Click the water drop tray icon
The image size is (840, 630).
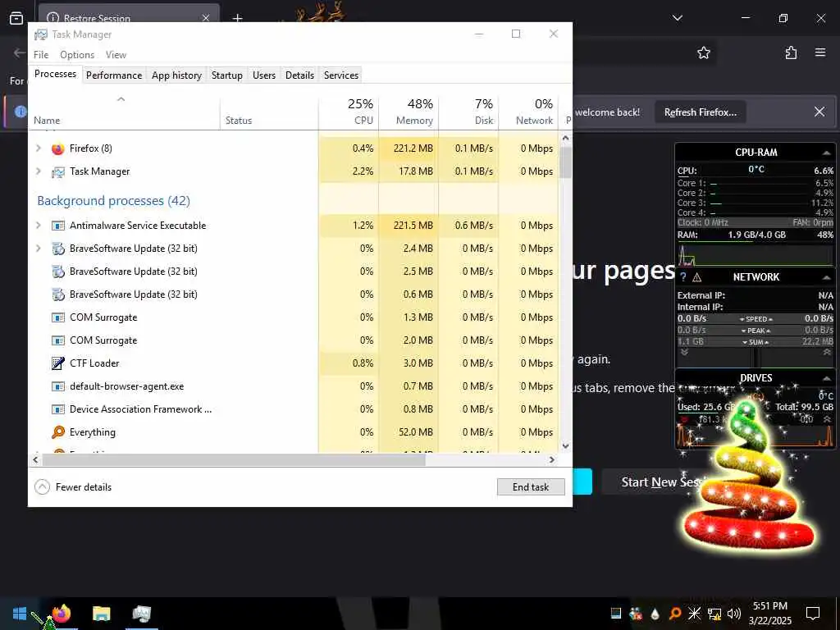tap(655, 614)
